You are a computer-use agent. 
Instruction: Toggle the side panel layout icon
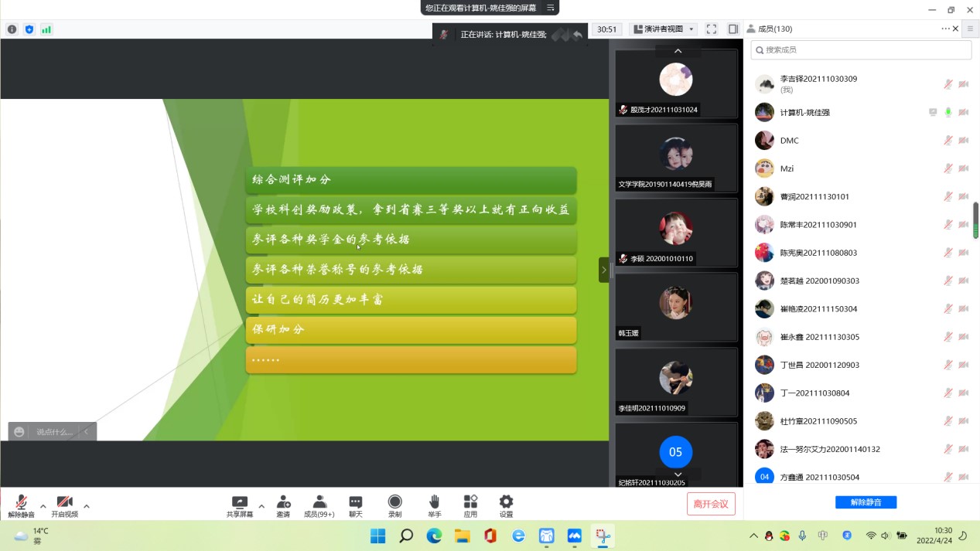733,29
